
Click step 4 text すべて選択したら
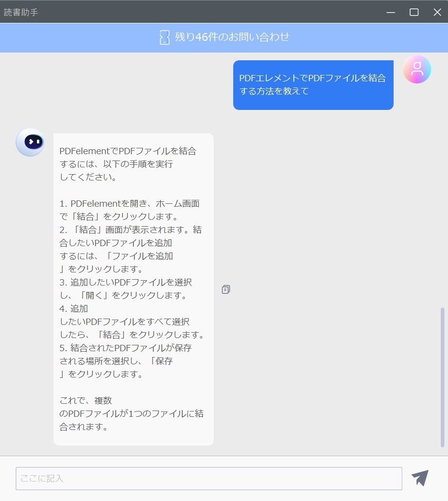132,322
